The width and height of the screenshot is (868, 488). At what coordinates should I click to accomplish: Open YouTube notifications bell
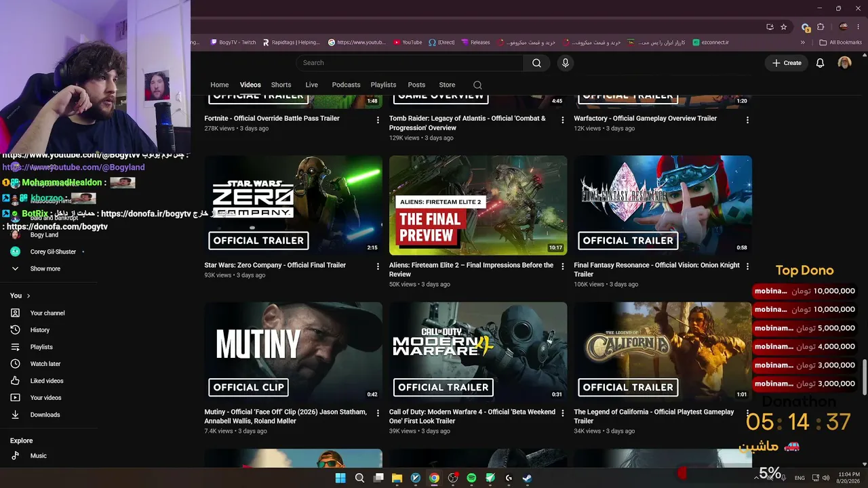coord(820,63)
